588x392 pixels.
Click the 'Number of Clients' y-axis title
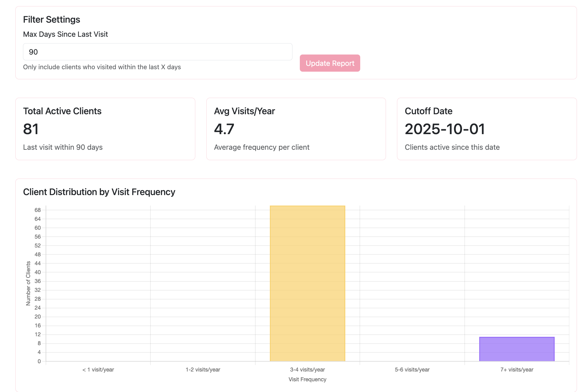click(28, 283)
